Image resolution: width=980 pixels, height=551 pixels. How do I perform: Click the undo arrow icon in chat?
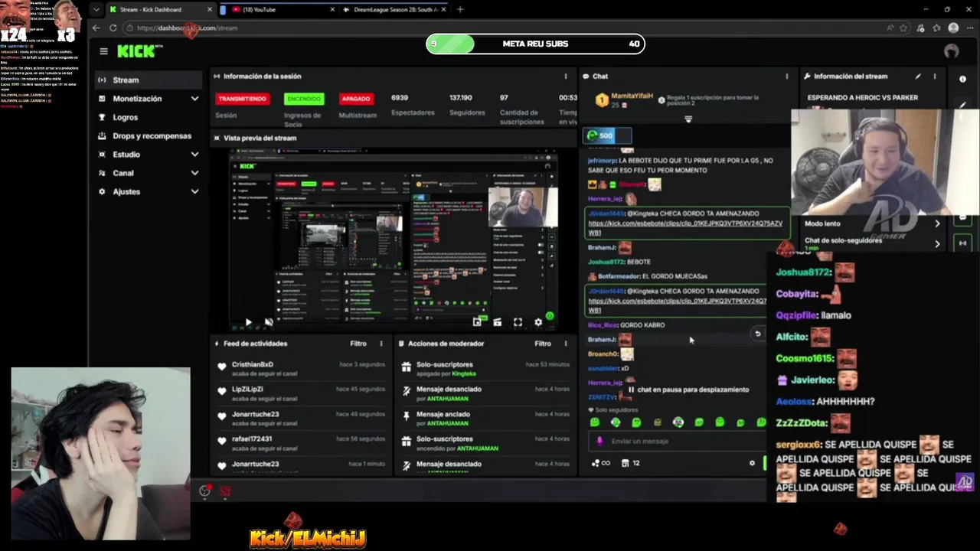pyautogui.click(x=758, y=334)
